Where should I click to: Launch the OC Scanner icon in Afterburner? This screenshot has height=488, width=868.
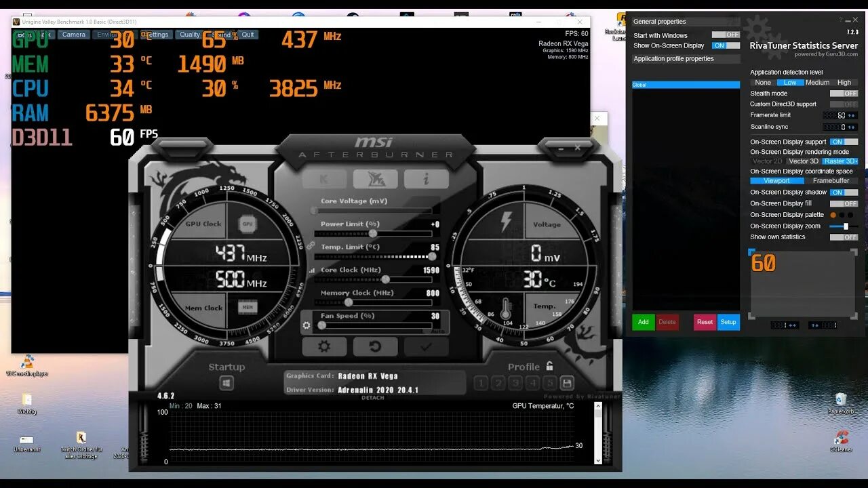(x=375, y=179)
